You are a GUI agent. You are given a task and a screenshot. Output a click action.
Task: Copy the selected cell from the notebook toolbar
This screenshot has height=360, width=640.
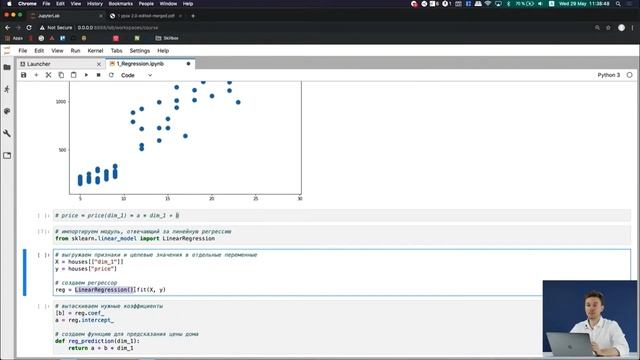click(x=61, y=75)
